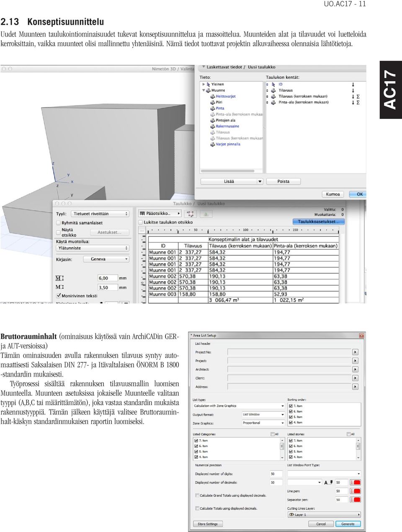
Task: Click the Pintojen ala morph icon
Action: click(213, 120)
